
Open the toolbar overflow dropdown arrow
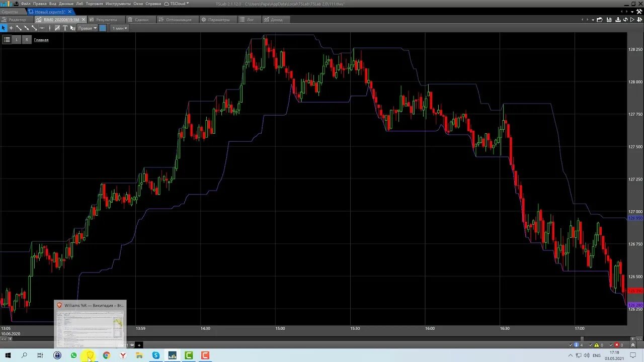click(x=593, y=20)
